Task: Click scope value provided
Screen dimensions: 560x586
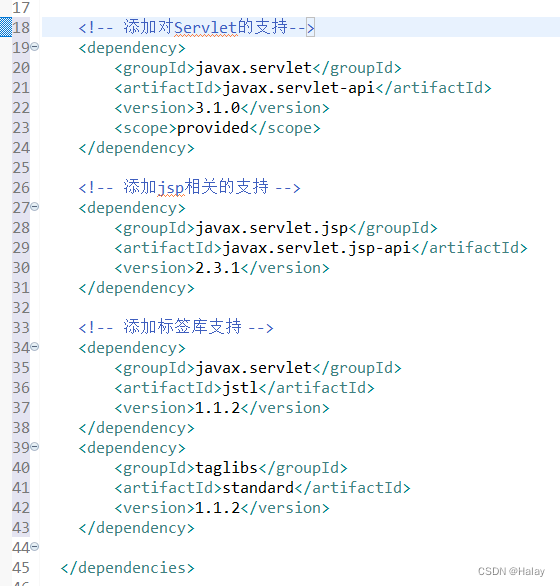Action: click(213, 128)
